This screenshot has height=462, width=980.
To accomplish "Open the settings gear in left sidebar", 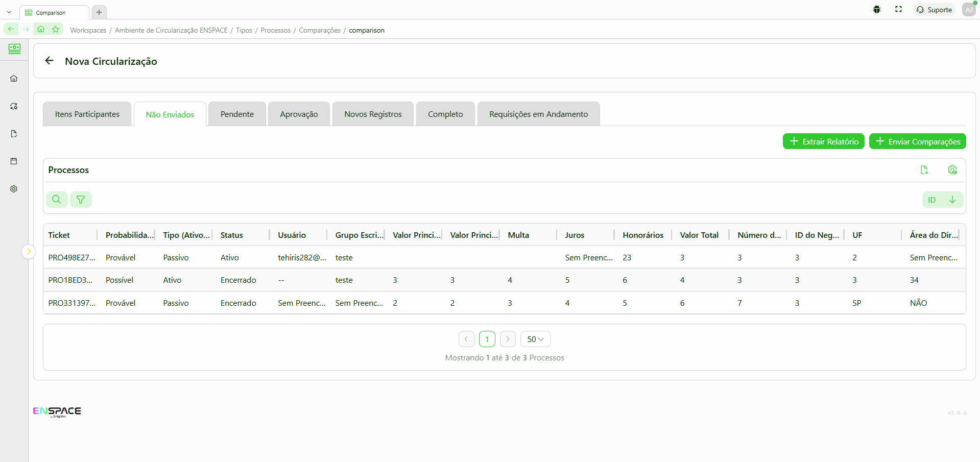I will pos(14,189).
